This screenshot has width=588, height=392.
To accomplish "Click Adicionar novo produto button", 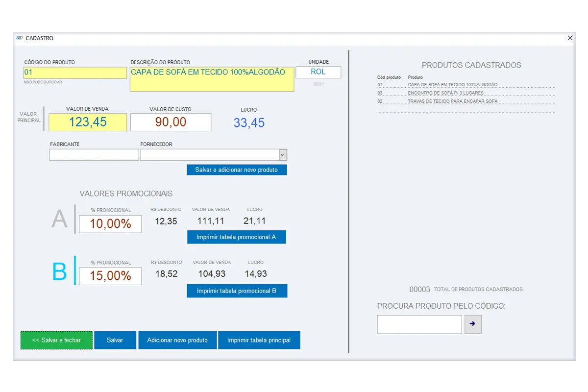I will coord(177,340).
